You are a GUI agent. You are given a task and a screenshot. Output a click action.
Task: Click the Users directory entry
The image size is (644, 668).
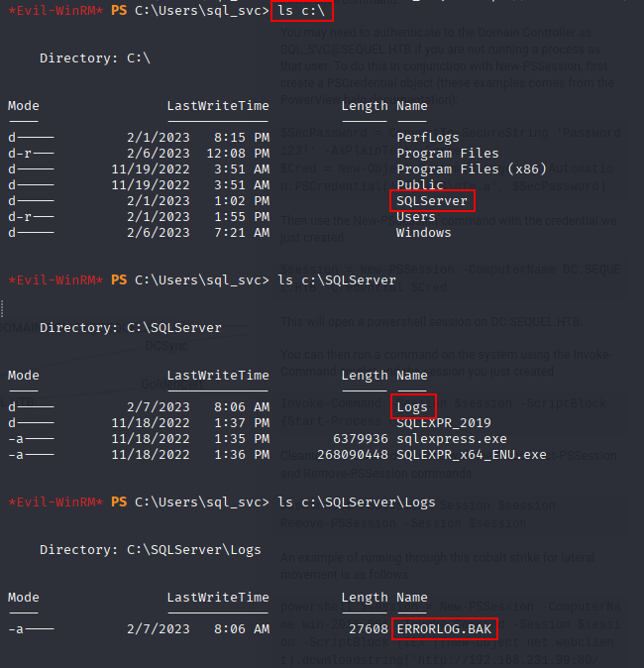pos(416,216)
